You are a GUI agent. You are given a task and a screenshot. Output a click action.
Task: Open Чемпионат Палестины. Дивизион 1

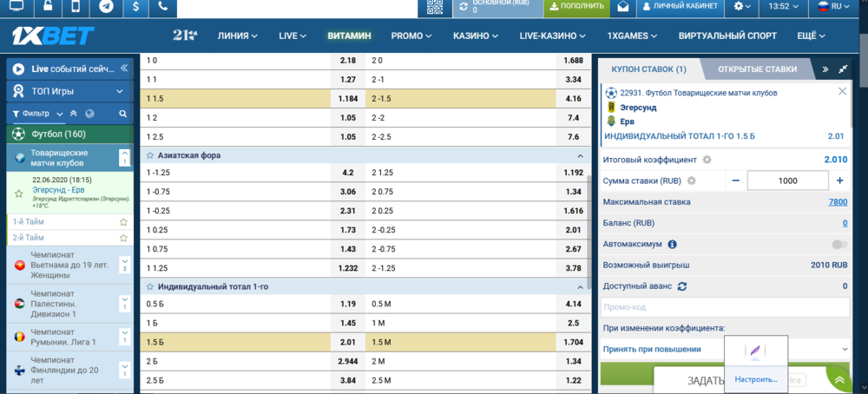coord(69,303)
